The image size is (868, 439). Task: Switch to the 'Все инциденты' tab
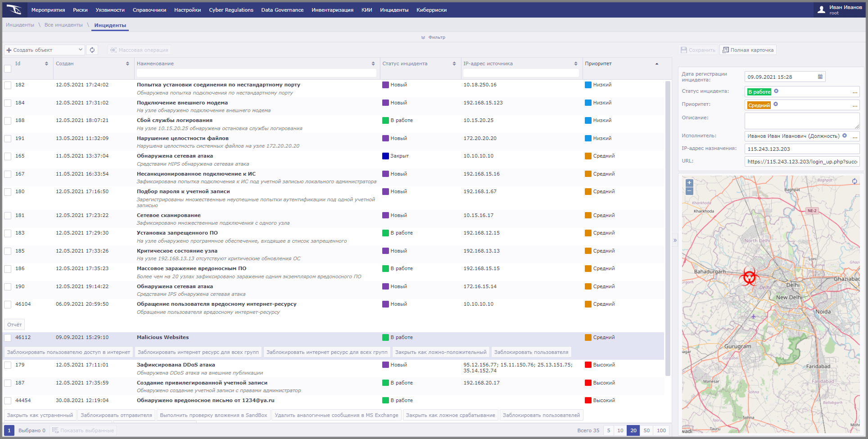coord(63,25)
